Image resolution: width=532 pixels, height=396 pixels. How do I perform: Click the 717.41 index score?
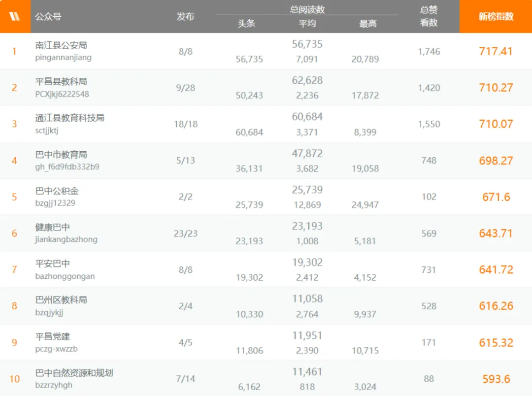coord(496,51)
